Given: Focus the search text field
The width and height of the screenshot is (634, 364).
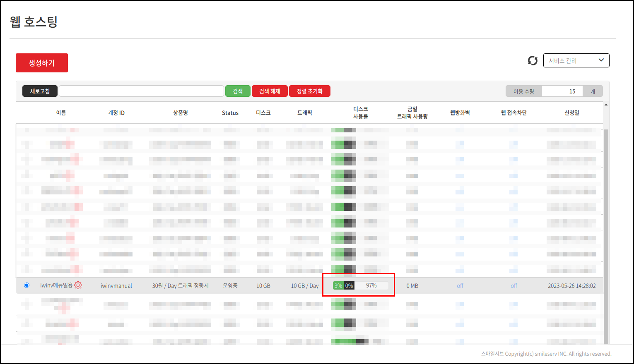Looking at the screenshot, I should pyautogui.click(x=141, y=91).
